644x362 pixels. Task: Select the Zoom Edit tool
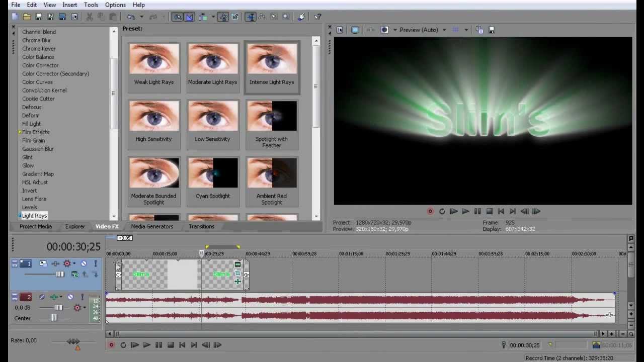tap(285, 17)
